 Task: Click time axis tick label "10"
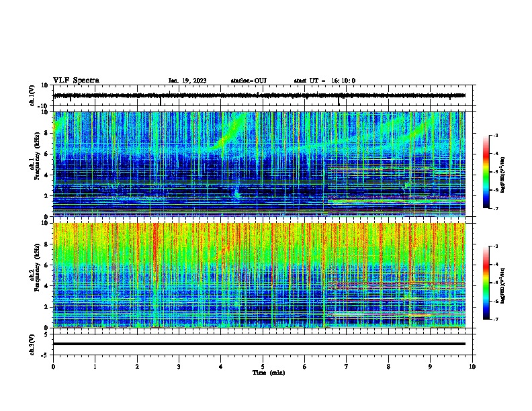[472, 367]
